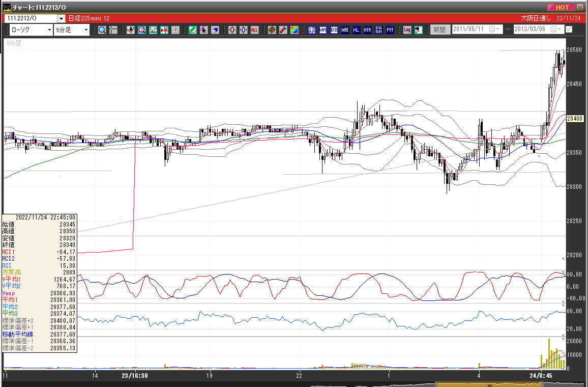Click the 標準偏差+2 value row

point(39,321)
